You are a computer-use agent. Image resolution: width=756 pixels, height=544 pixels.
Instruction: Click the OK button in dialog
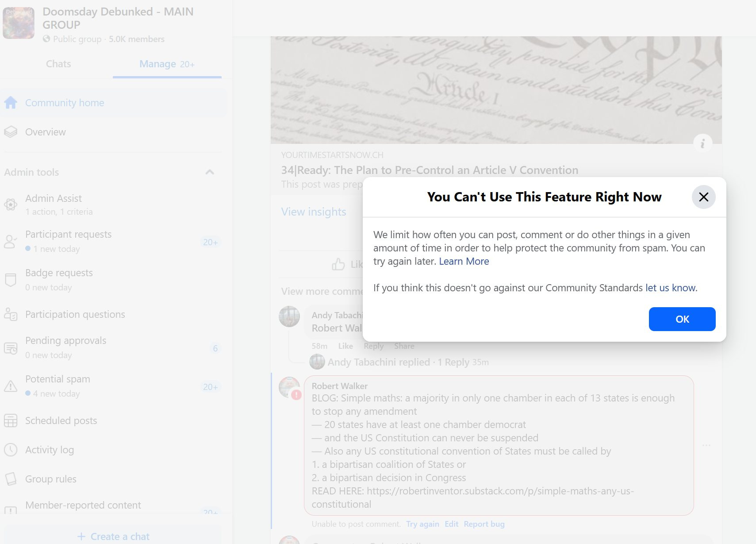682,319
